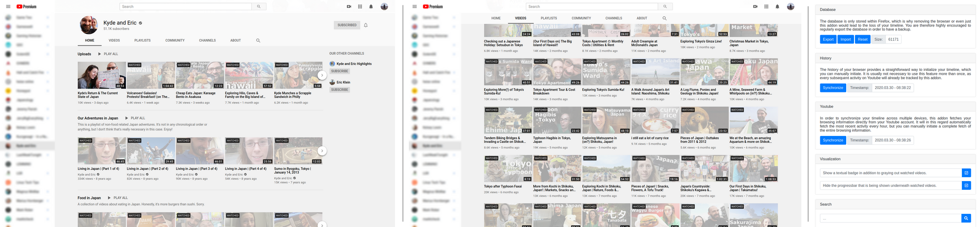
Task: Open video title Cheap Eats Japan: Karaage Bento
Action: coord(196,95)
